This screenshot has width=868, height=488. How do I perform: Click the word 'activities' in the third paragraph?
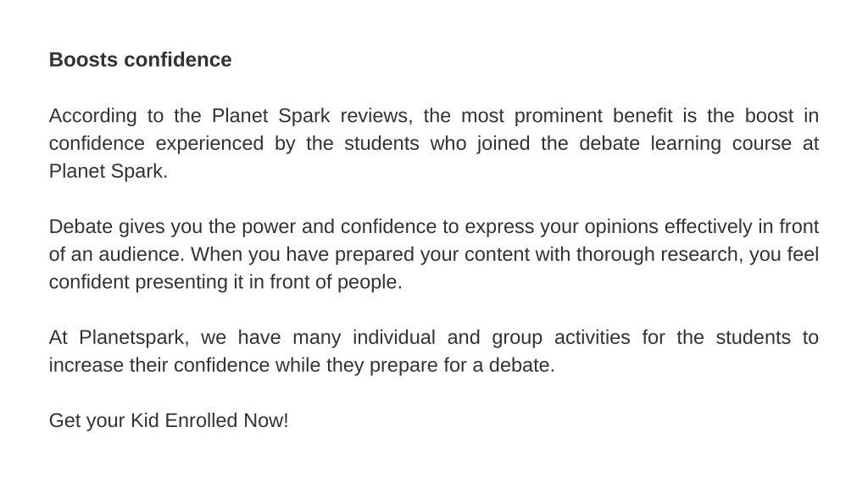(593, 337)
